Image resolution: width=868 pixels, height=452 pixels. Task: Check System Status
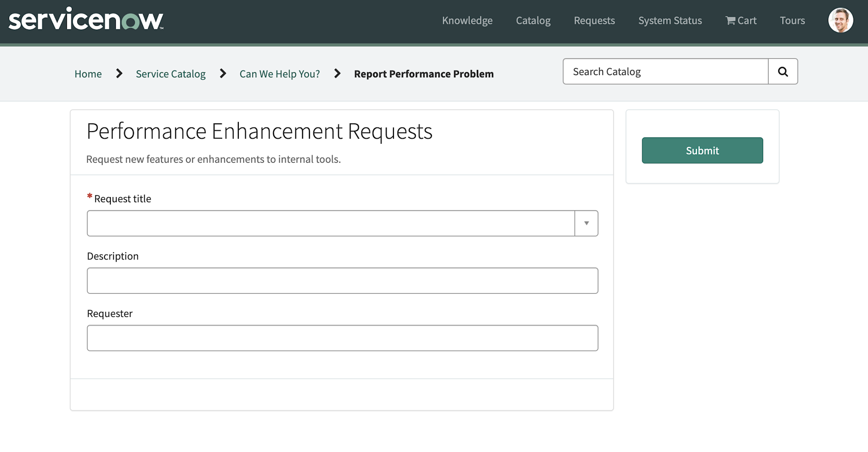click(x=670, y=20)
